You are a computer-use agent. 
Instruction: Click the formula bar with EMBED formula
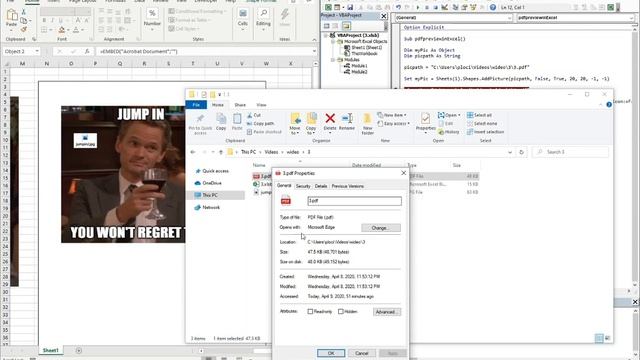pyautogui.click(x=204, y=51)
